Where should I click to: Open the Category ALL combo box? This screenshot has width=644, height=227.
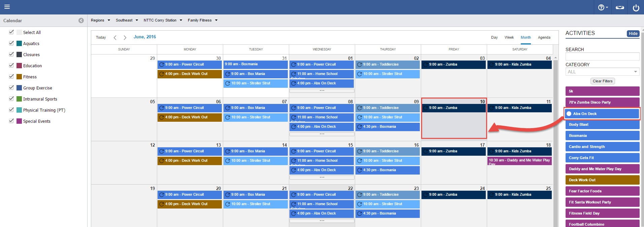tap(602, 72)
